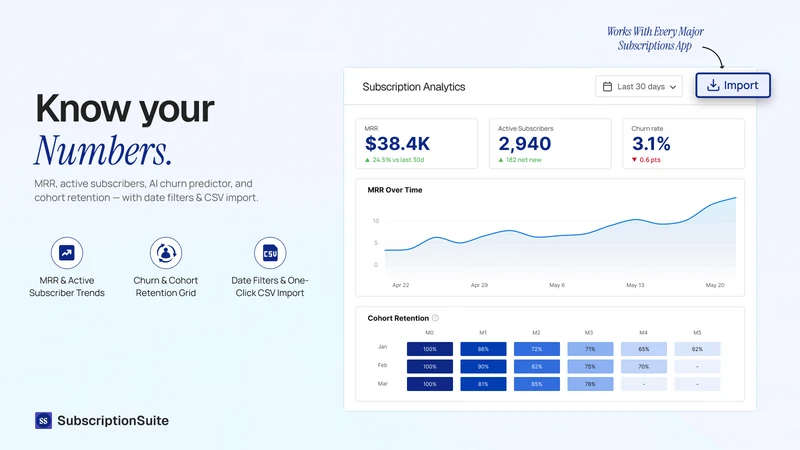The height and width of the screenshot is (450, 800).
Task: Click the green up triangle under Active Subscribers
Action: tap(501, 160)
